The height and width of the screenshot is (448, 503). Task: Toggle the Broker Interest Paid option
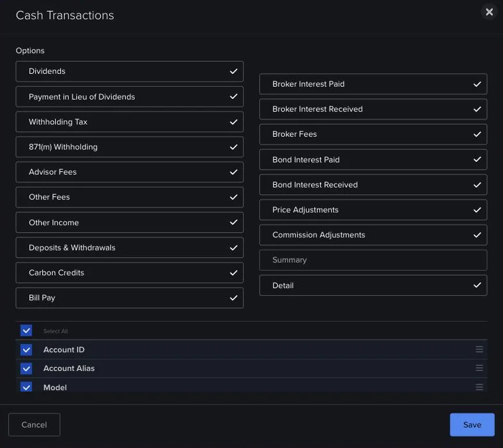pos(373,84)
